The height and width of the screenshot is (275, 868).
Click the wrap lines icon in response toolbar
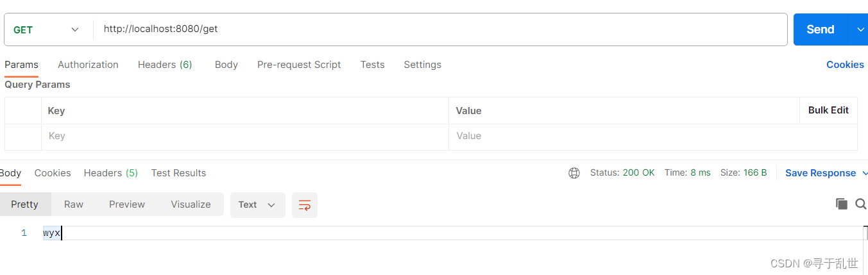pyautogui.click(x=305, y=205)
